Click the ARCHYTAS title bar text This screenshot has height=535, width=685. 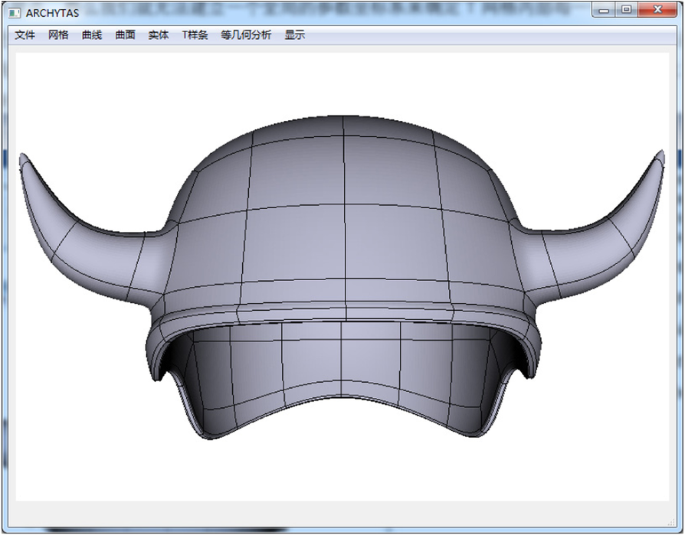click(x=52, y=11)
